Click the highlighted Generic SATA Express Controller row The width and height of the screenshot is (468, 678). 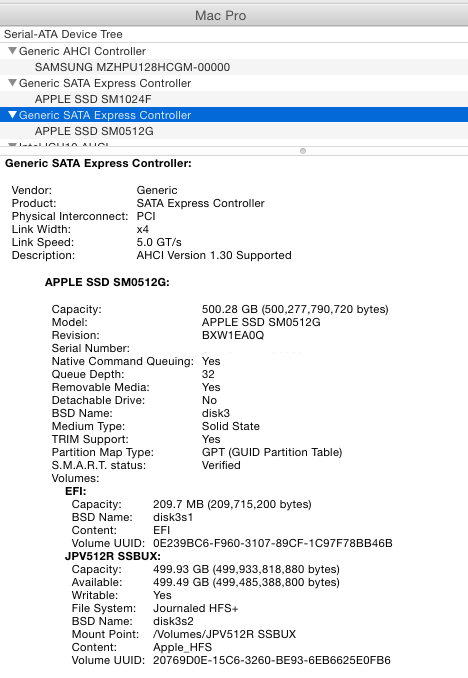click(x=234, y=115)
